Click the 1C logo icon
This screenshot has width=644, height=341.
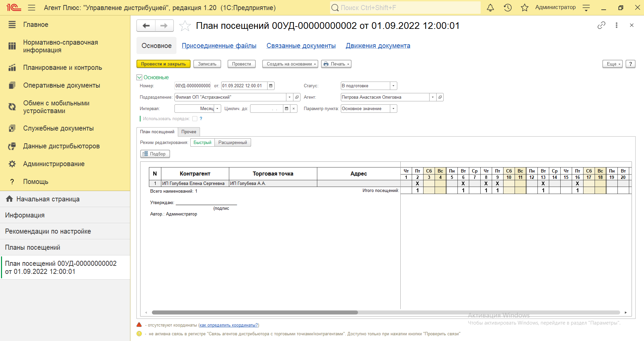(14, 7)
